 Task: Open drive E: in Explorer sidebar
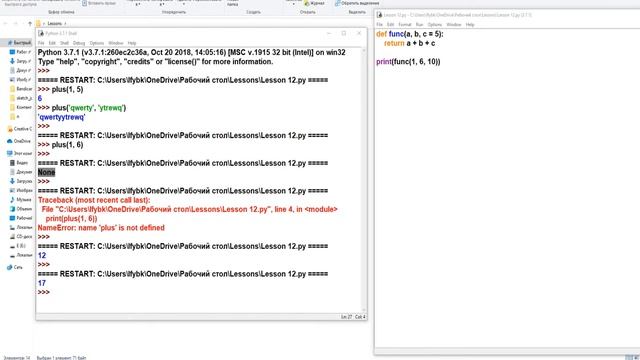click(x=18, y=246)
